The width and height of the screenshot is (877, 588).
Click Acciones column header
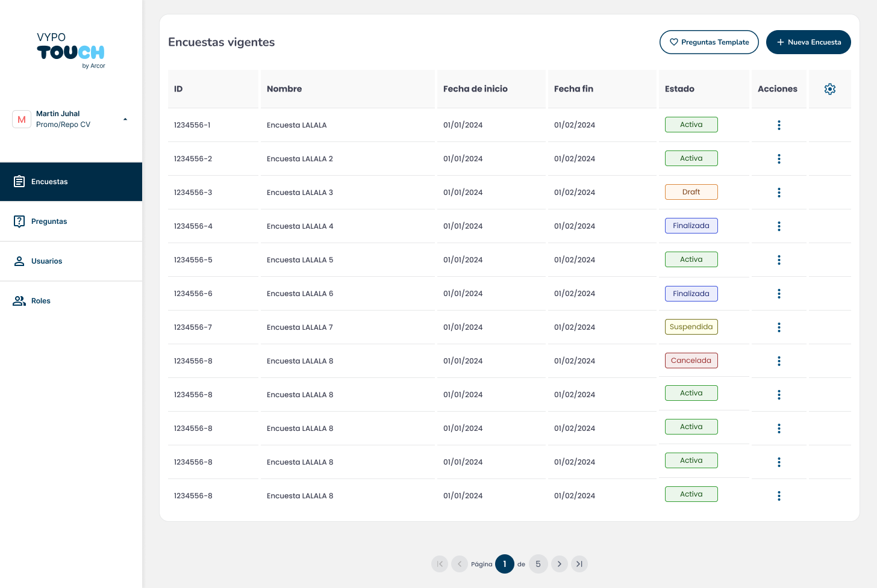point(778,89)
